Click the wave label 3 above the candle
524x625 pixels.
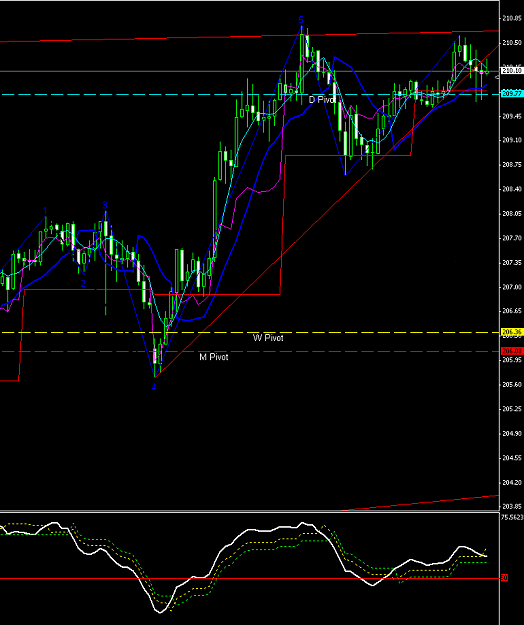tap(105, 205)
